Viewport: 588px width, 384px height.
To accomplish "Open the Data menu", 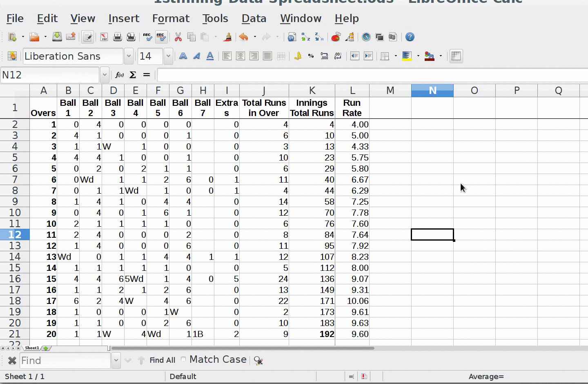I will point(254,18).
